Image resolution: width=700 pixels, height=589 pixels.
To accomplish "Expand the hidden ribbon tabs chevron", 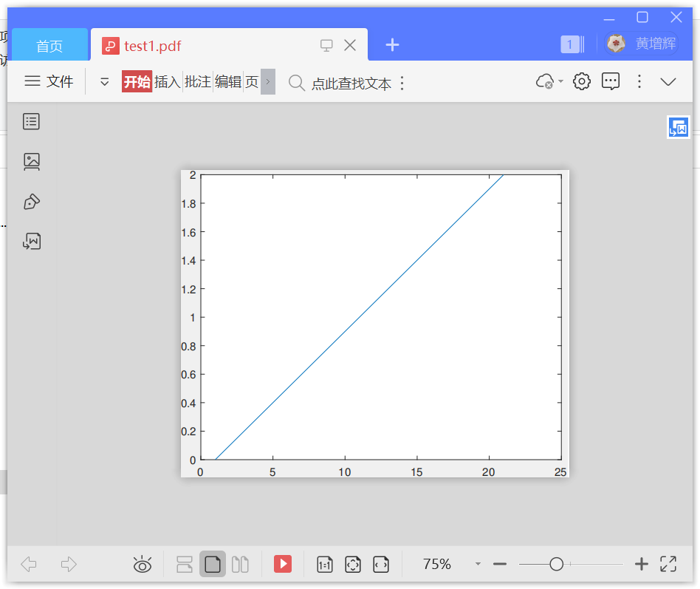I will pos(267,82).
